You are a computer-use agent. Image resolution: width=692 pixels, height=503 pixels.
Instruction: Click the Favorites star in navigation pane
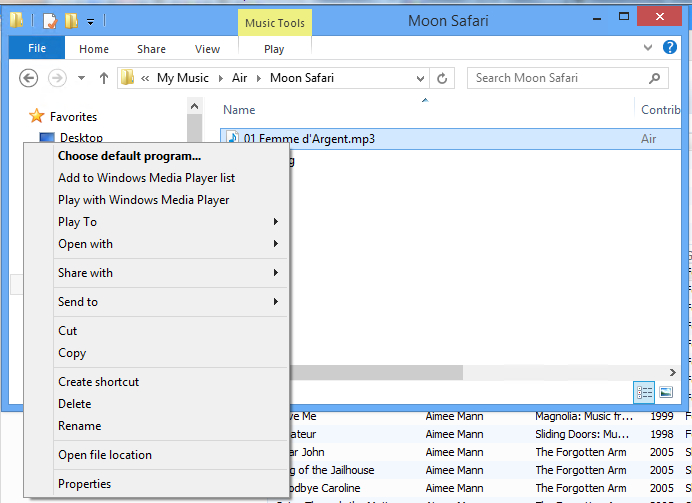click(37, 117)
